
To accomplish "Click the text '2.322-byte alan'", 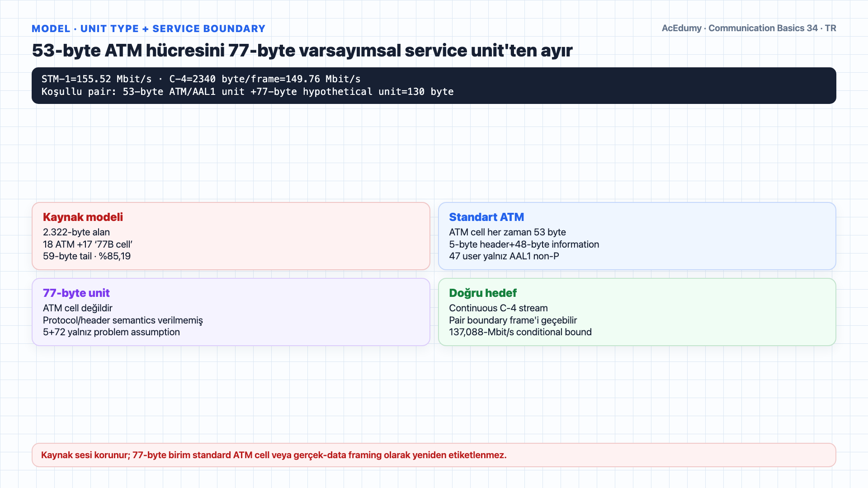I will tap(76, 232).
